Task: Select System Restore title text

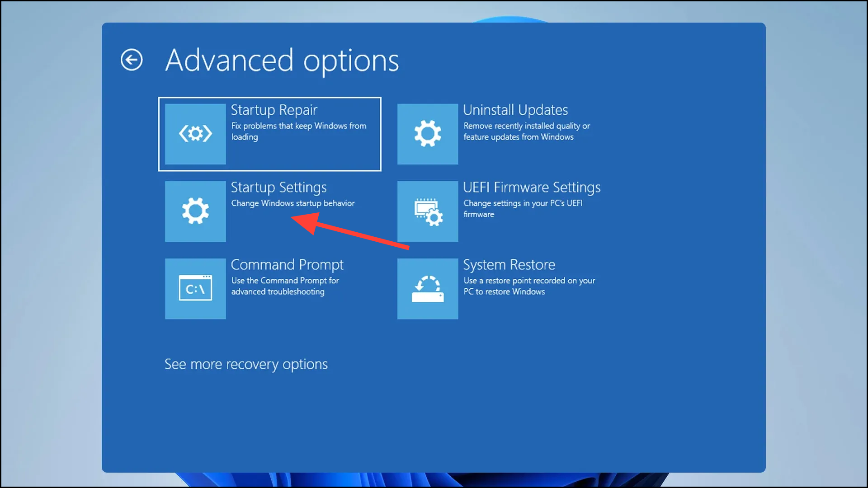Action: click(x=509, y=264)
